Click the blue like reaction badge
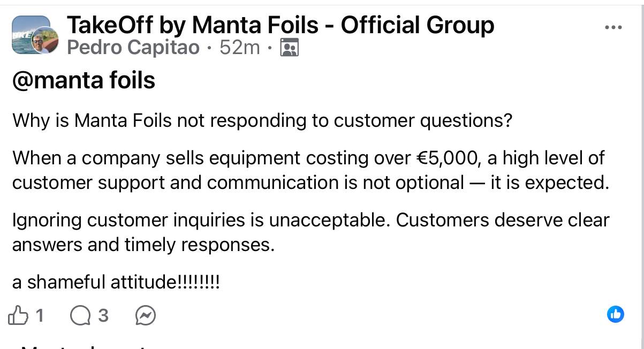The width and height of the screenshot is (644, 349). (616, 314)
